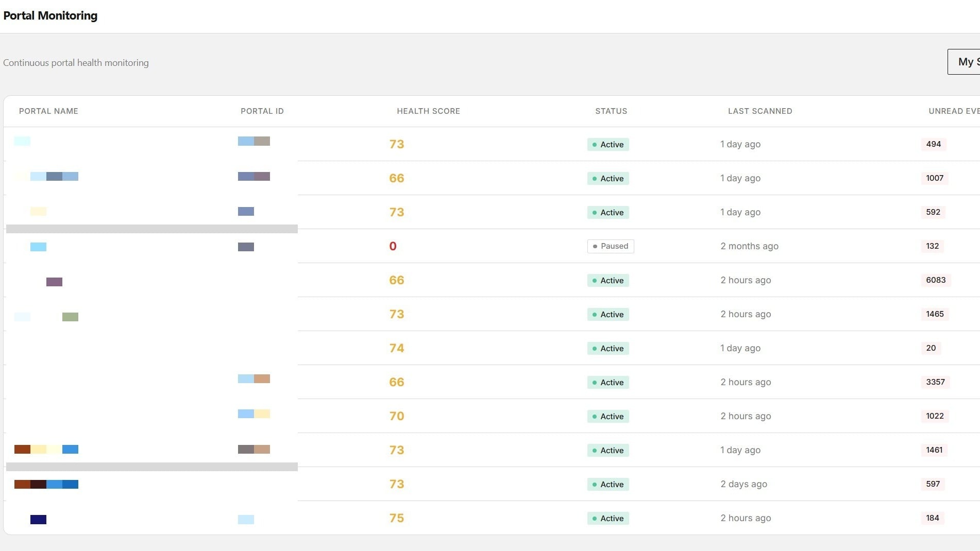Open the 1022 unread events badge

tap(935, 416)
